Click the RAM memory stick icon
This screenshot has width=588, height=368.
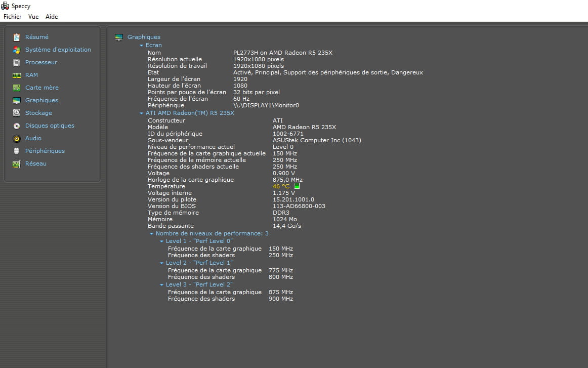pos(17,75)
